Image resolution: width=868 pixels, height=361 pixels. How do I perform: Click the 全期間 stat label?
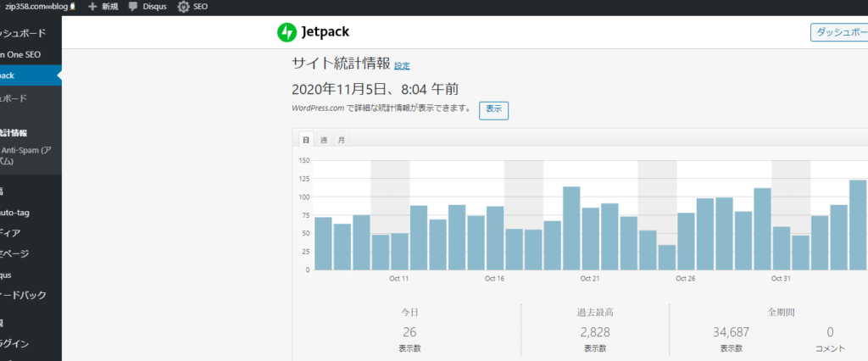[781, 313]
